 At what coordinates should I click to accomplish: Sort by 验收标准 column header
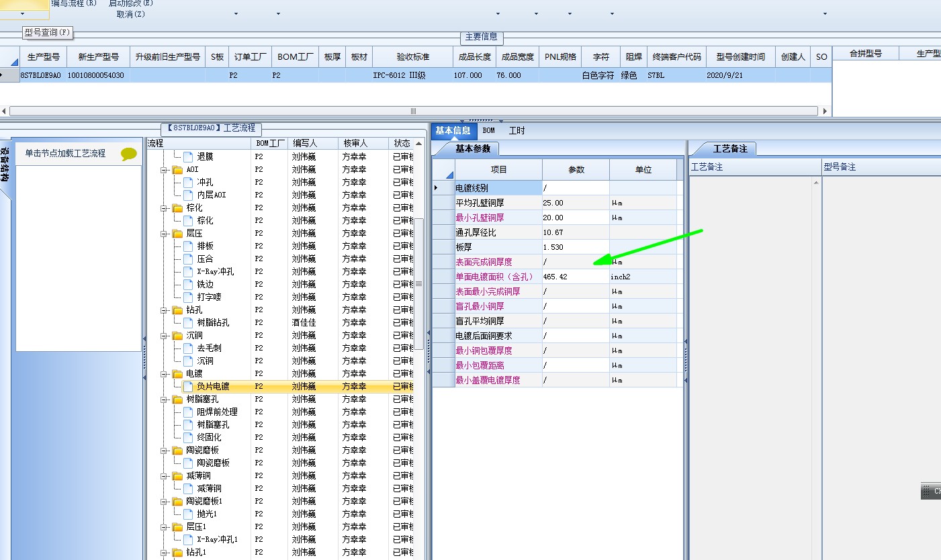413,57
